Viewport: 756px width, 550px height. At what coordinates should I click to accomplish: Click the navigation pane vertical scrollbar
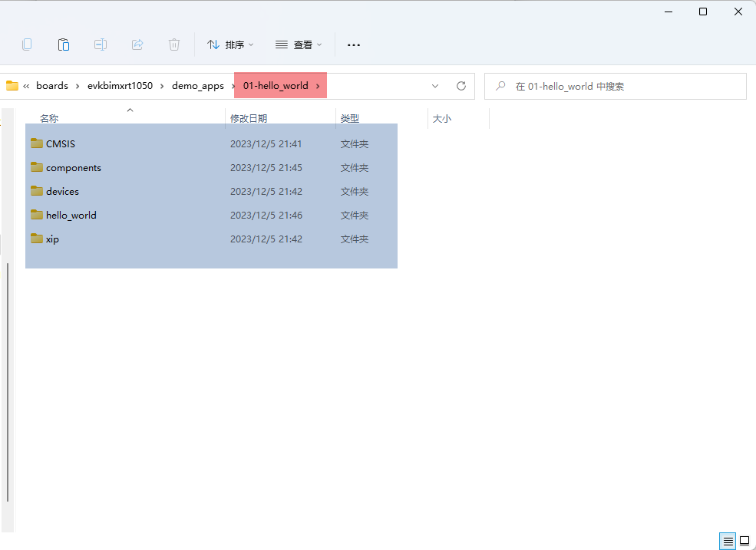pos(8,383)
